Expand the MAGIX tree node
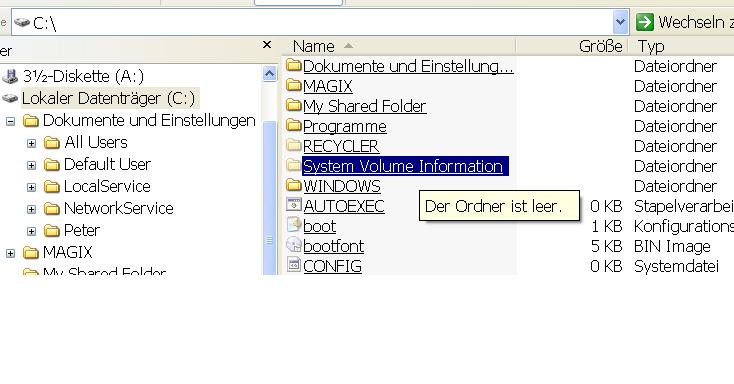Viewport: 734px width, 384px height. coord(10,254)
